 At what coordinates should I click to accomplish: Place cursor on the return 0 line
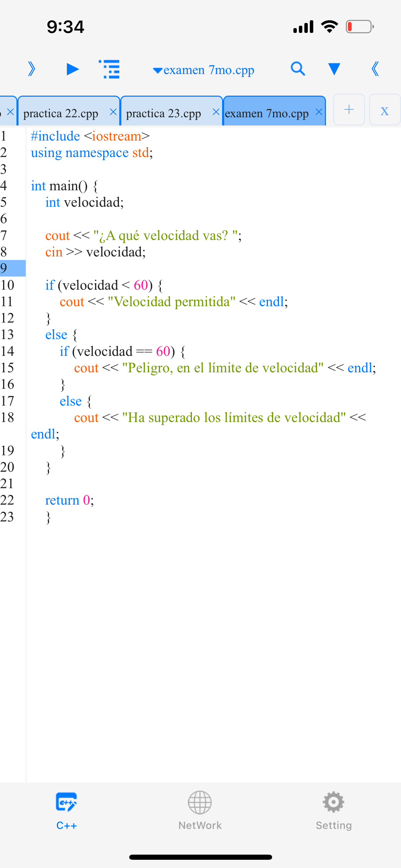point(70,500)
